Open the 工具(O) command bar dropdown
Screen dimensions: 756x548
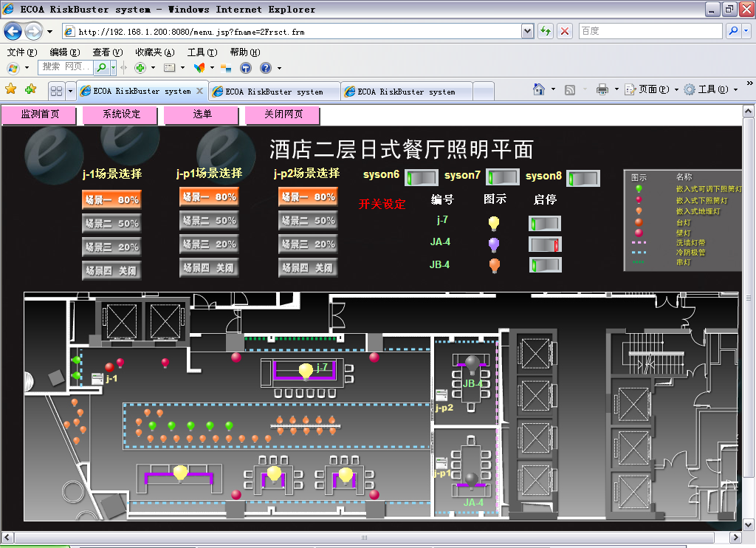pos(710,89)
